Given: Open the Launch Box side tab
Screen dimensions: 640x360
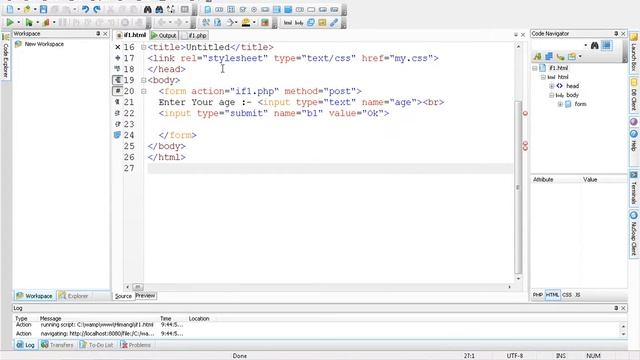Looking at the screenshot, I should point(634,53).
